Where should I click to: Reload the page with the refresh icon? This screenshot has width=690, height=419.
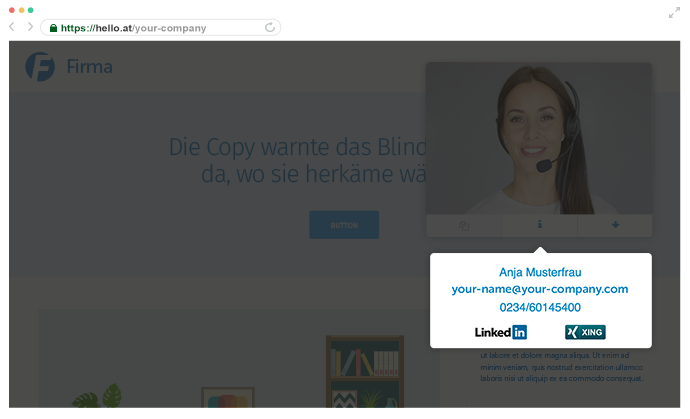click(x=270, y=27)
